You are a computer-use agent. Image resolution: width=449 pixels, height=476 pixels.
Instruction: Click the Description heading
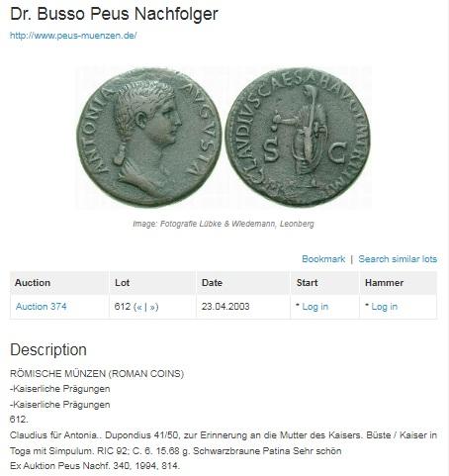[48, 349]
